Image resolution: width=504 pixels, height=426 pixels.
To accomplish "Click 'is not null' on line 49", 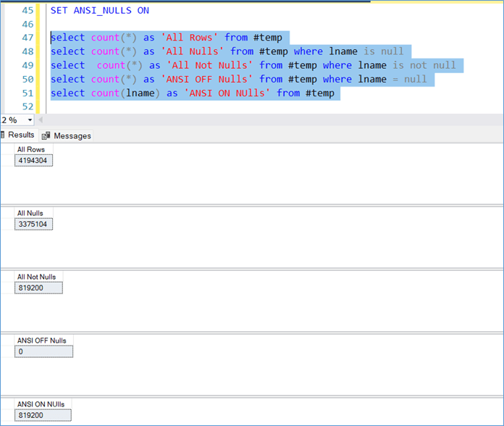I will [424, 65].
